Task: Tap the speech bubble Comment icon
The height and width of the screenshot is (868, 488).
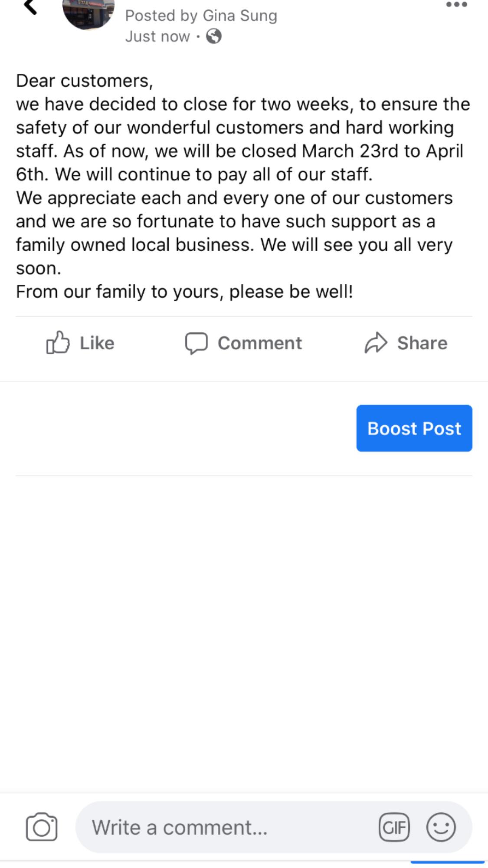Action: pos(196,343)
